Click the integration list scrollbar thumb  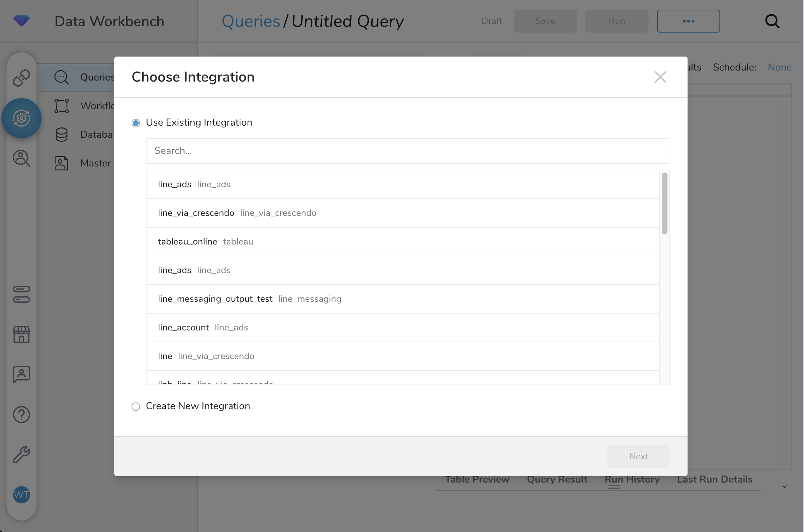[665, 203]
